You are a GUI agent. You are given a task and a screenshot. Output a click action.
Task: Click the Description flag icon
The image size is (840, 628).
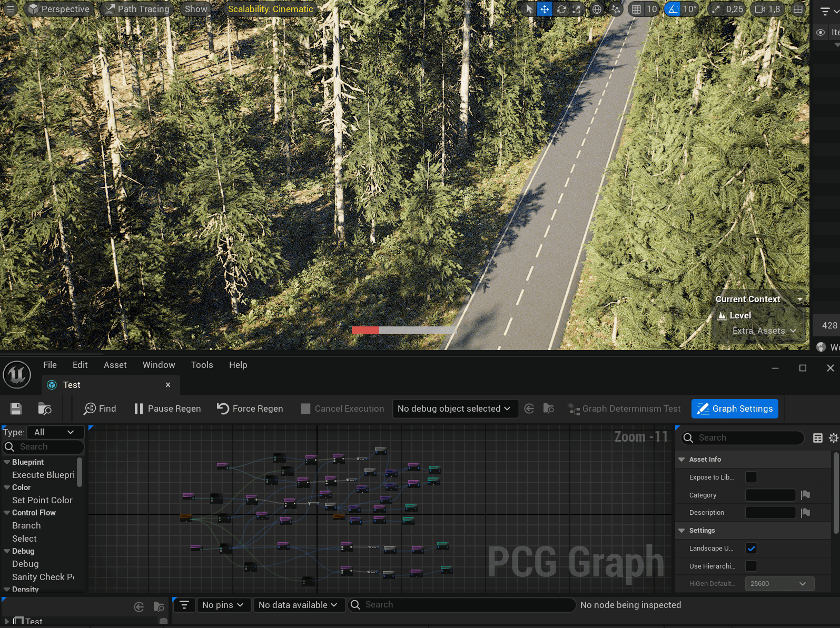805,513
